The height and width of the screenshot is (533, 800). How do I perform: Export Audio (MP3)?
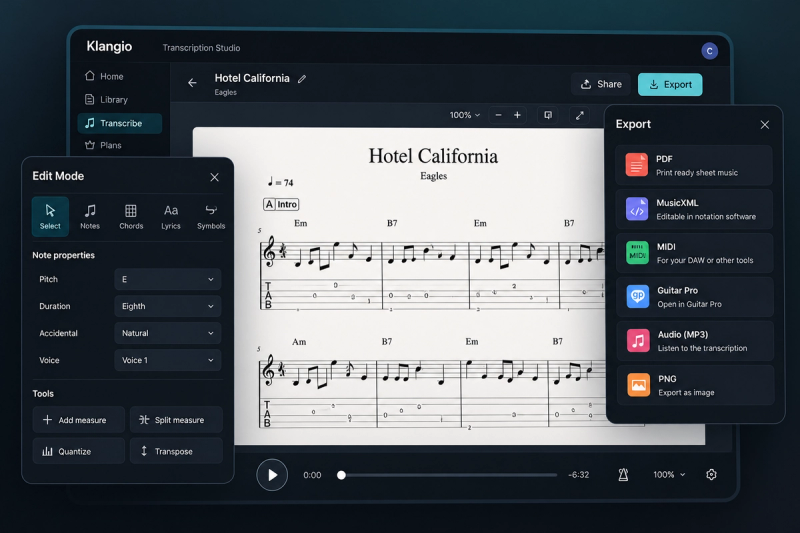pos(694,341)
